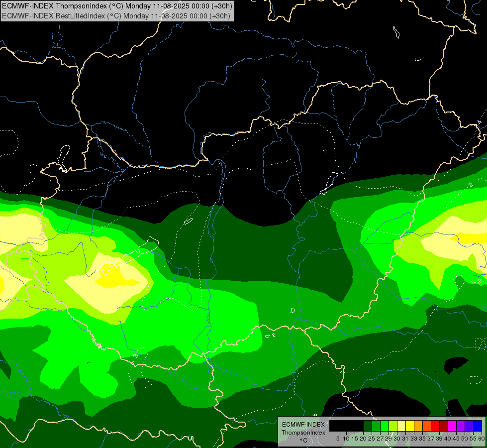
Task: Click the legend tick label 31
Action: [x=406, y=439]
